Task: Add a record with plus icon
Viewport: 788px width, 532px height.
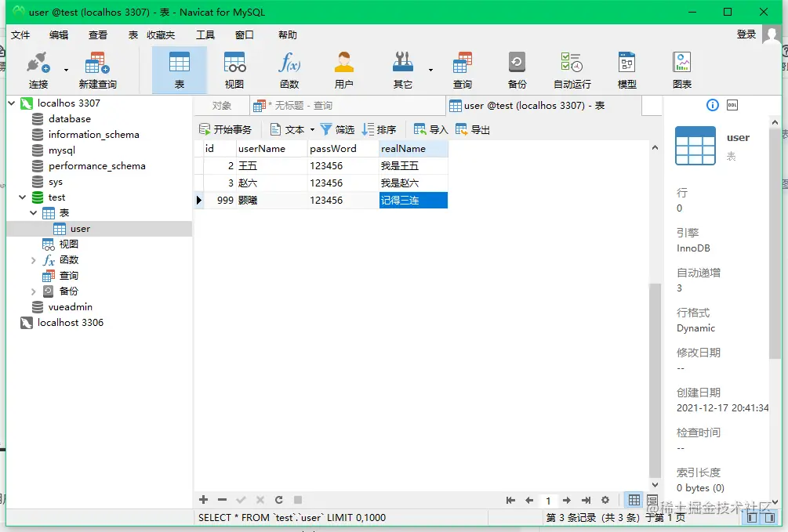Action: [204, 499]
